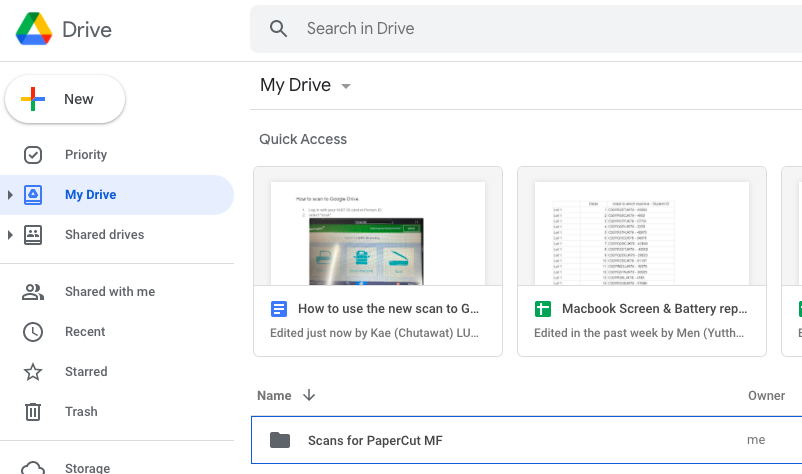Reverse sort order with Name arrow
802x474 pixels.
pos(309,396)
